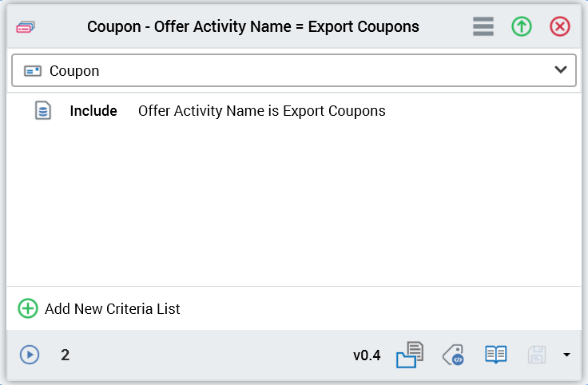
Task: Toggle the Include criteria label
Action: click(x=93, y=111)
